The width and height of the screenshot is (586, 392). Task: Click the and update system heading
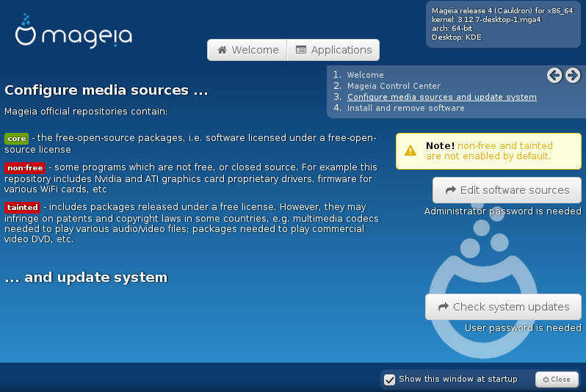[x=86, y=277]
